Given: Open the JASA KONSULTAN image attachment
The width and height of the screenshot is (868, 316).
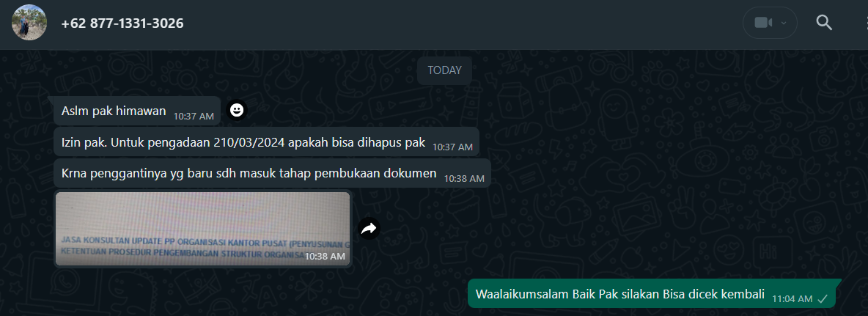Looking at the screenshot, I should click(x=202, y=229).
